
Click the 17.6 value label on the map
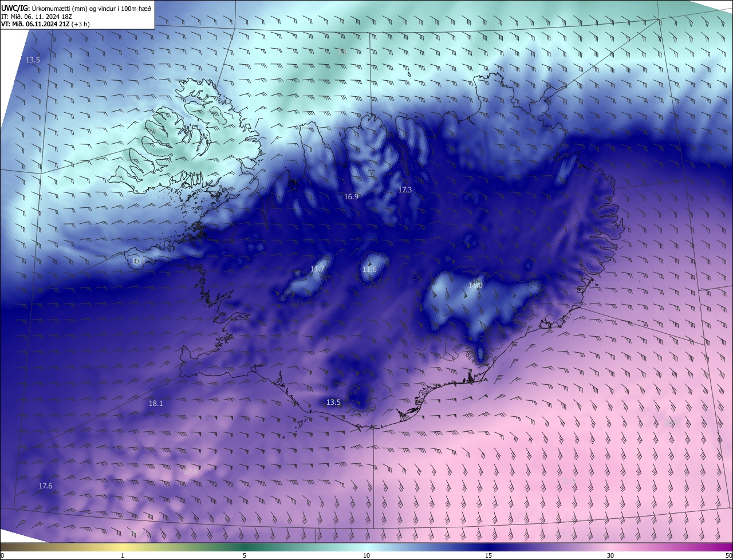45,486
